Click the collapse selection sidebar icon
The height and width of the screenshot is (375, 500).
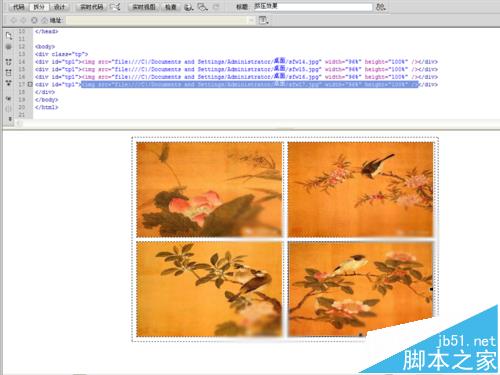(9, 72)
